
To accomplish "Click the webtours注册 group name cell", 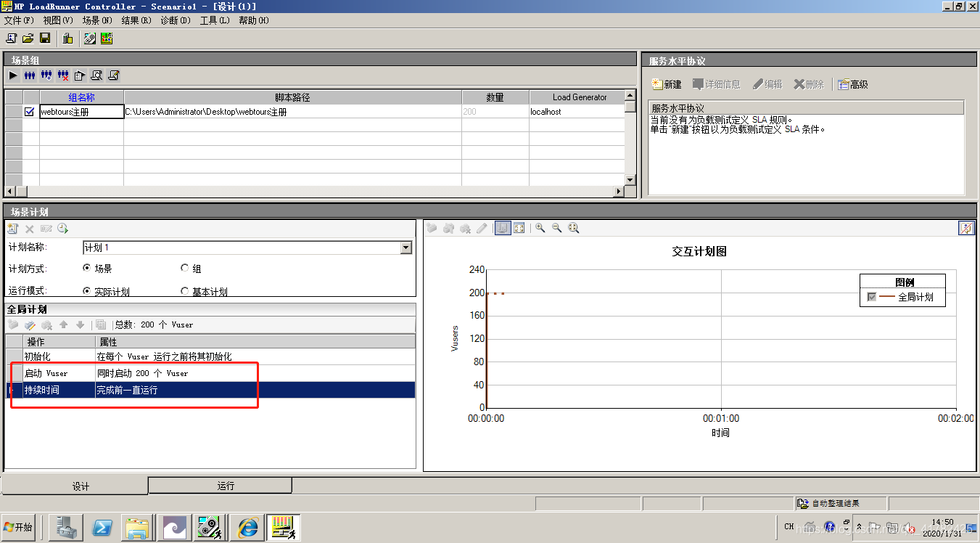I will [x=82, y=112].
